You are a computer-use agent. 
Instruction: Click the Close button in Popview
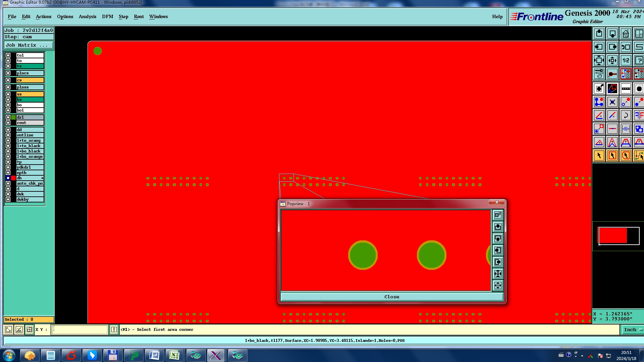pyautogui.click(x=391, y=297)
